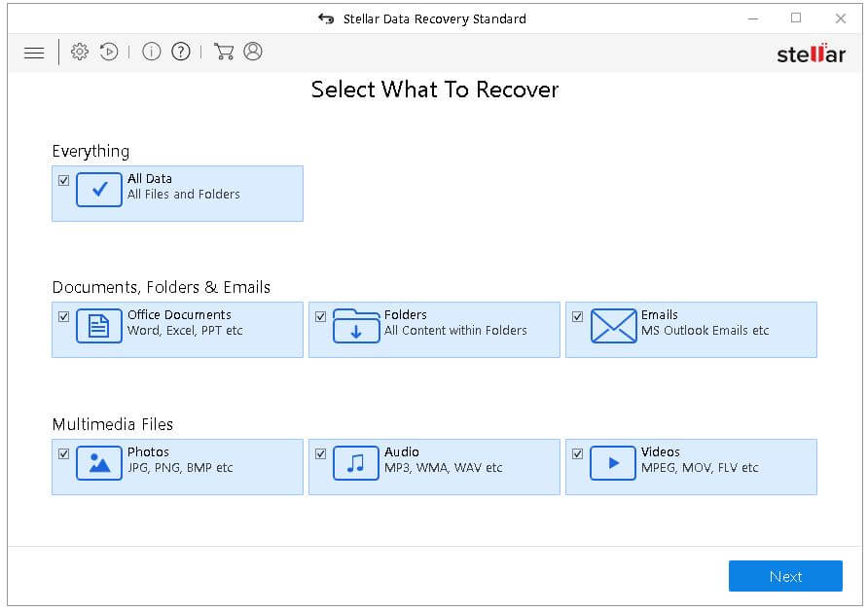The height and width of the screenshot is (612, 868).
Task: Open the help question mark icon
Action: (181, 52)
